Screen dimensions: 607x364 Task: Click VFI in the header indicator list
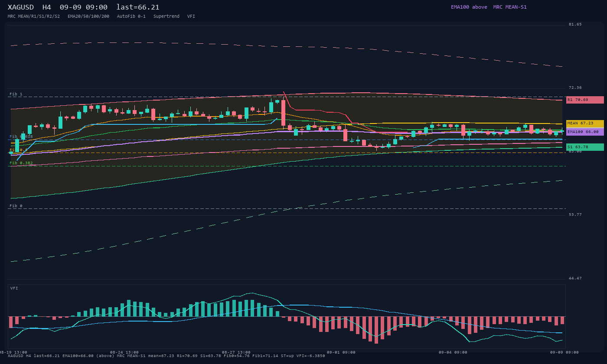[191, 16]
